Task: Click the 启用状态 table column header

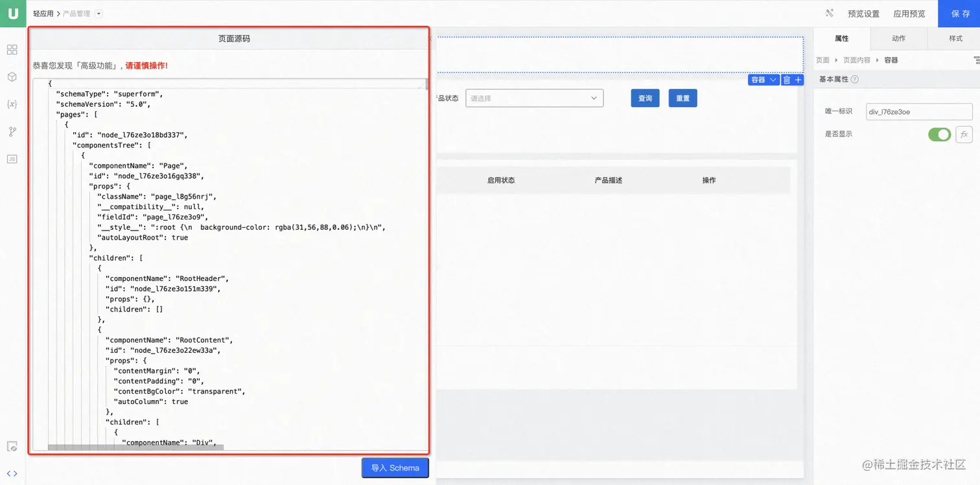Action: [501, 180]
